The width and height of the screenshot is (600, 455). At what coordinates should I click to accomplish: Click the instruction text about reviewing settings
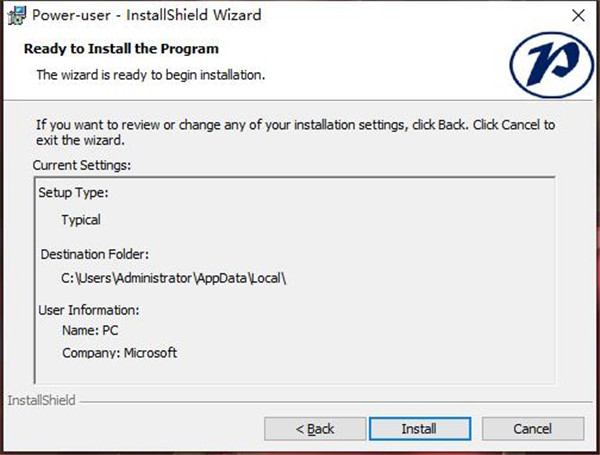295,133
